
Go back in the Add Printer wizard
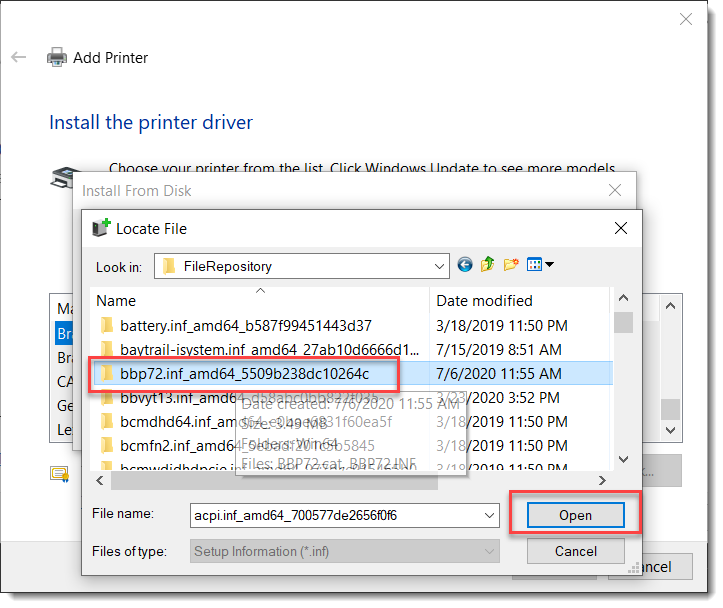[x=18, y=57]
